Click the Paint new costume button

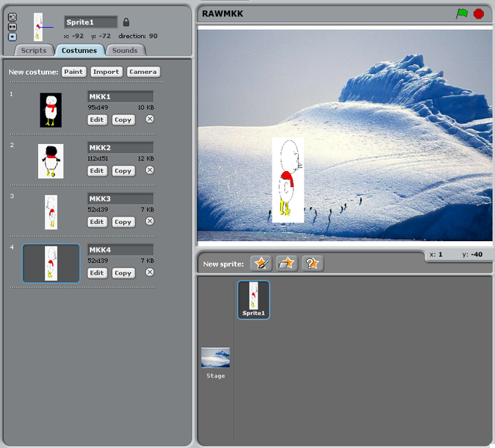click(x=74, y=72)
